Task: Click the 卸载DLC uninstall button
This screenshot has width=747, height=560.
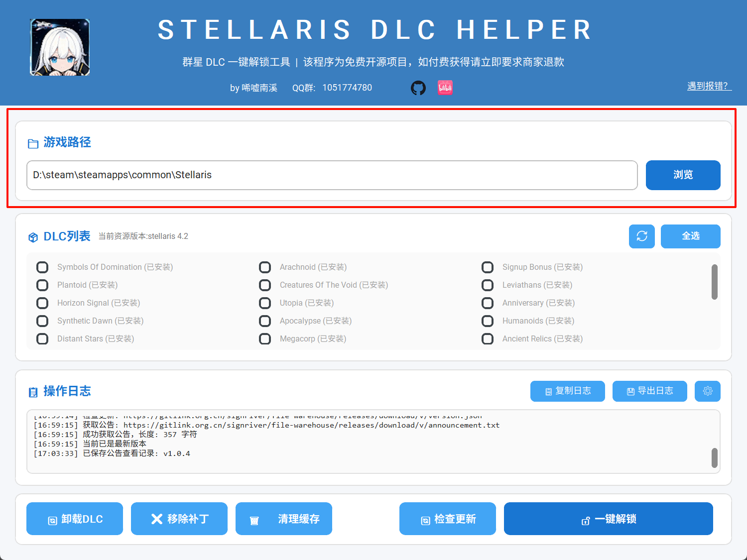Action: click(75, 519)
